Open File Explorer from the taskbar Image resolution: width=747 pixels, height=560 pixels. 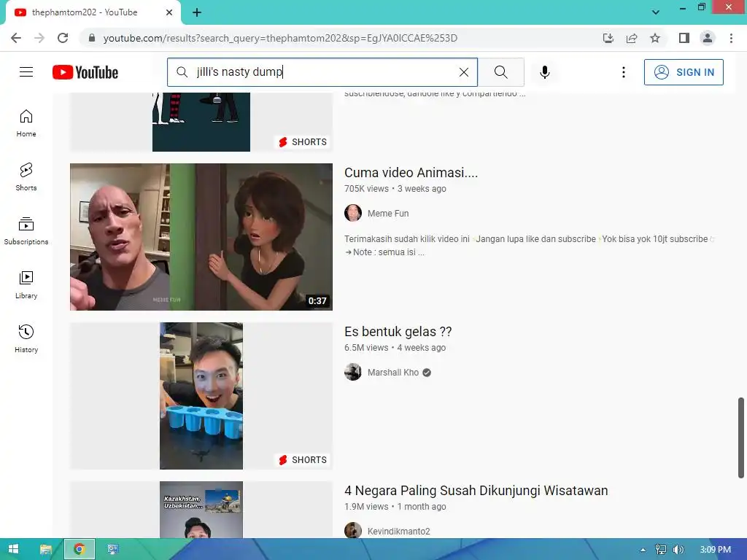click(46, 549)
